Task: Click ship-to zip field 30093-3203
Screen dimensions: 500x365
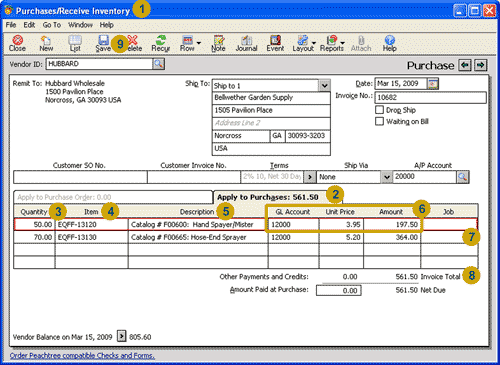Action: tap(308, 136)
